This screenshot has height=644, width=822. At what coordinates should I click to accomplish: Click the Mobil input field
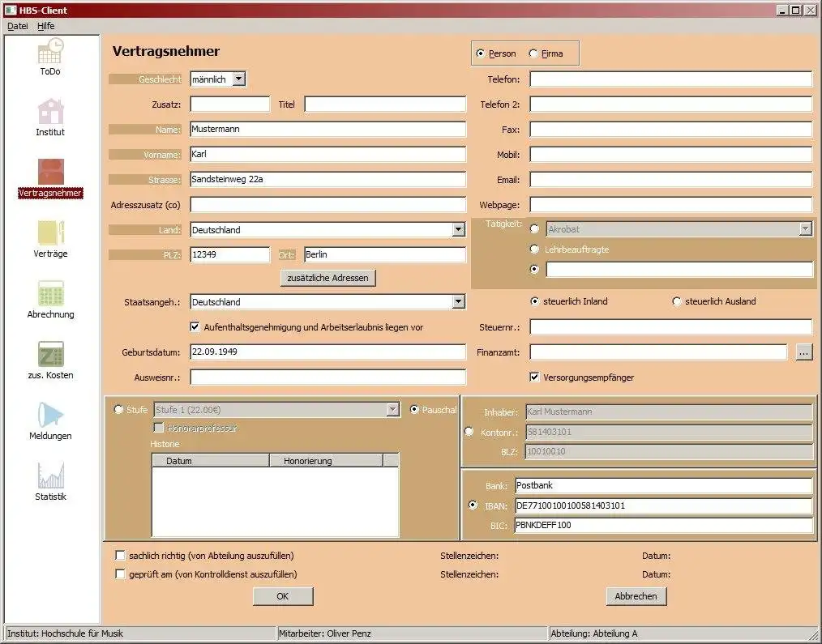(x=670, y=155)
